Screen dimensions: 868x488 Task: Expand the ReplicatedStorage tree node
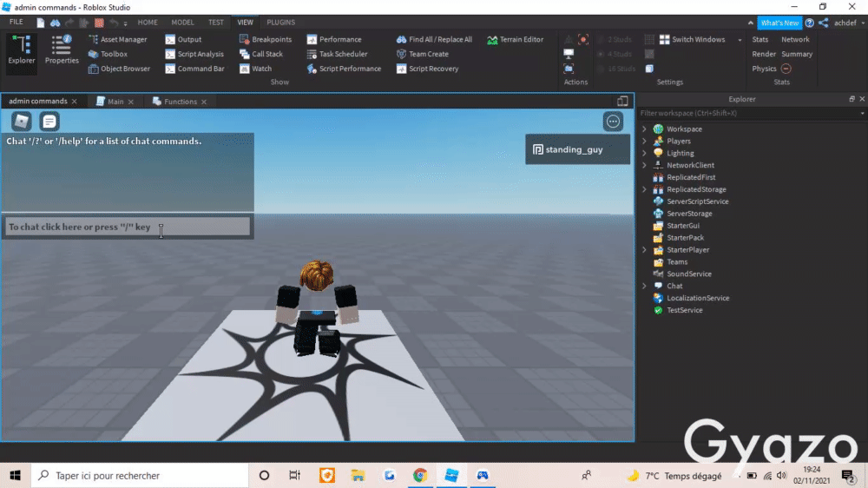[644, 189]
